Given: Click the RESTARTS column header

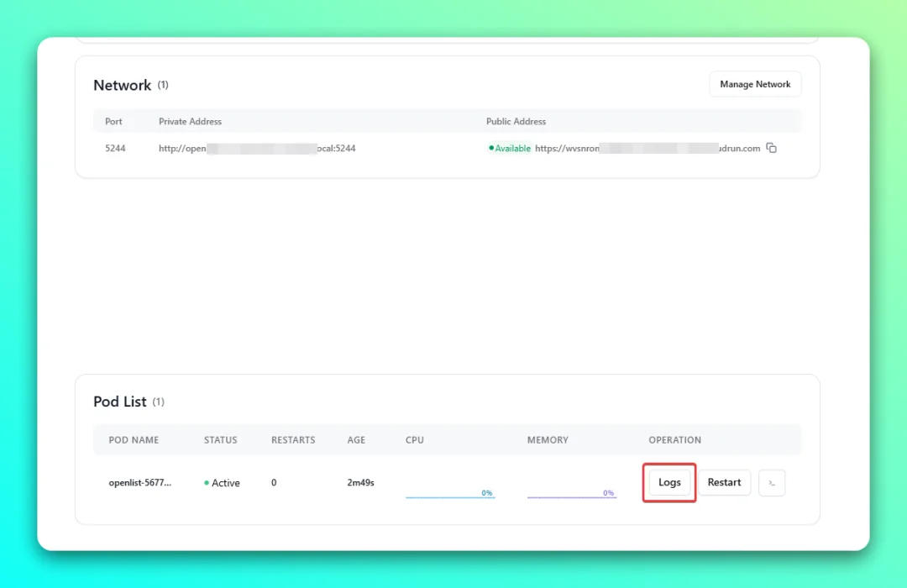Looking at the screenshot, I should pos(293,440).
